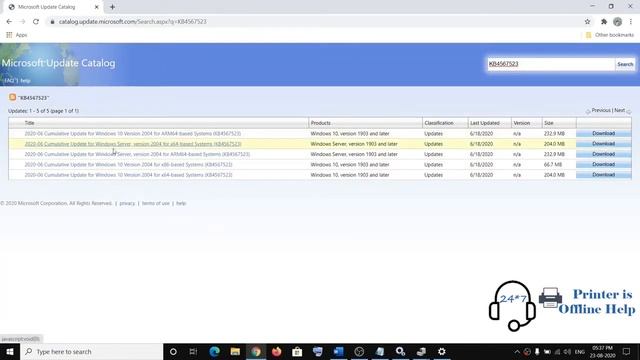
Task: Show hidden system tray icons
Action: (517, 352)
